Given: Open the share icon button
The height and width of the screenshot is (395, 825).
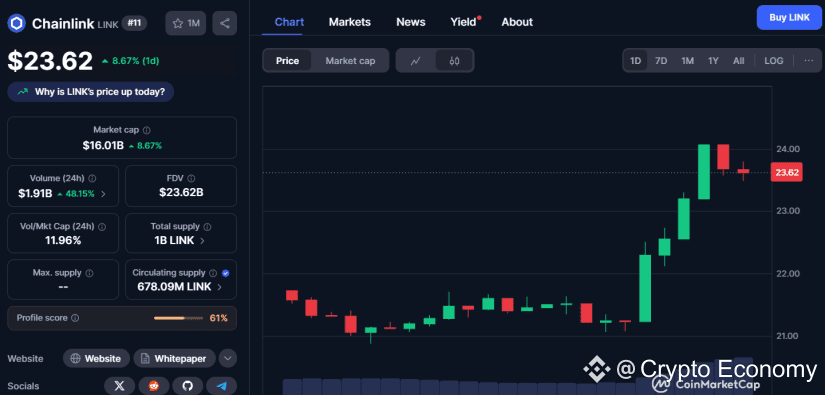Looking at the screenshot, I should (x=225, y=23).
